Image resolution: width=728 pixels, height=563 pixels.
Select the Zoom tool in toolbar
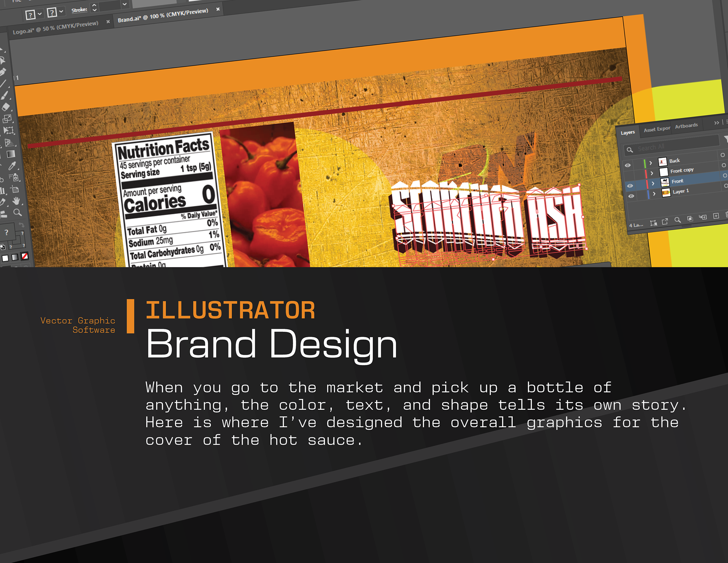(17, 212)
